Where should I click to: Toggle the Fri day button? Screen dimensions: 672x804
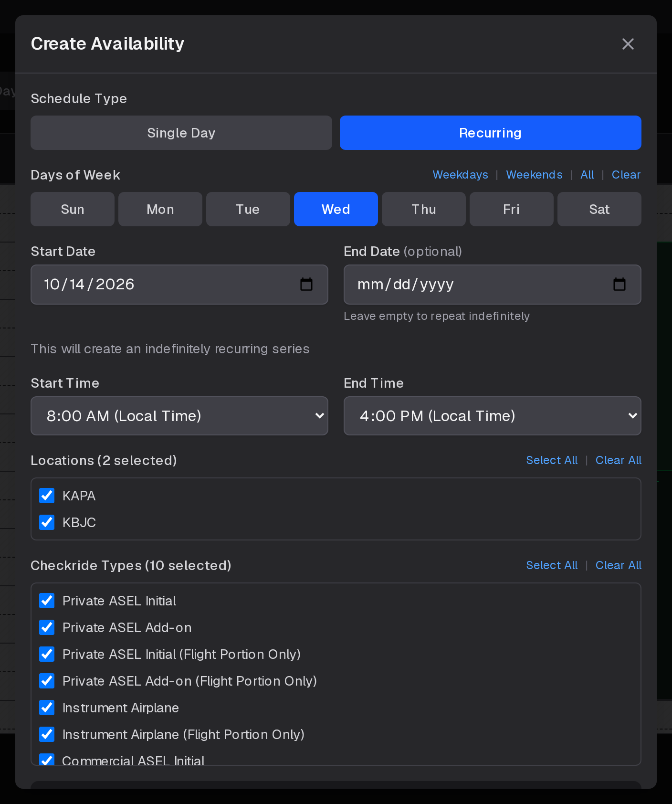point(512,209)
